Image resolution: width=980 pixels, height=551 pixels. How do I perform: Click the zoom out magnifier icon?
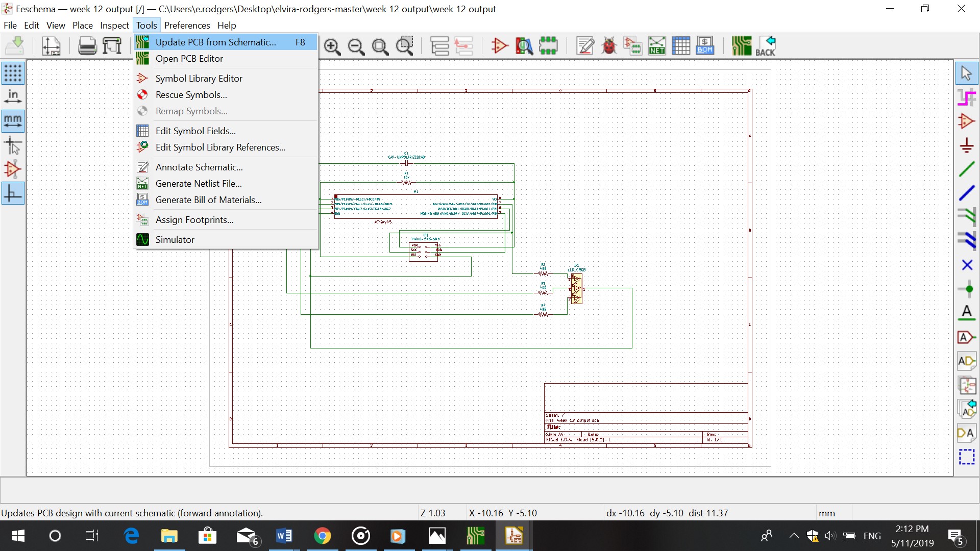pos(356,46)
